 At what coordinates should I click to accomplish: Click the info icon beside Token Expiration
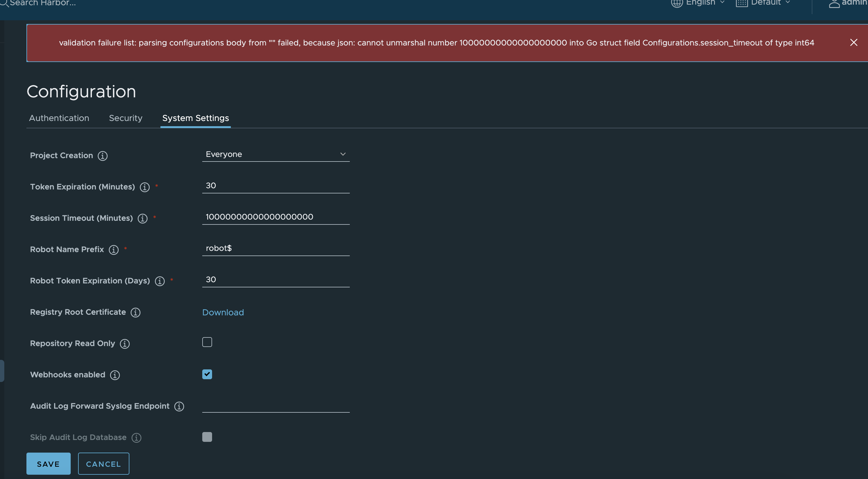coord(144,188)
